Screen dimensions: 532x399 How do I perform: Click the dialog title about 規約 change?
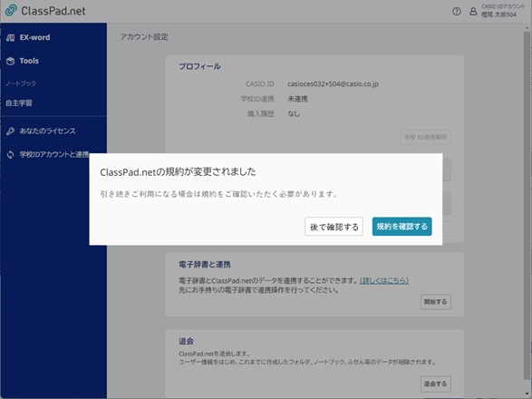click(178, 172)
